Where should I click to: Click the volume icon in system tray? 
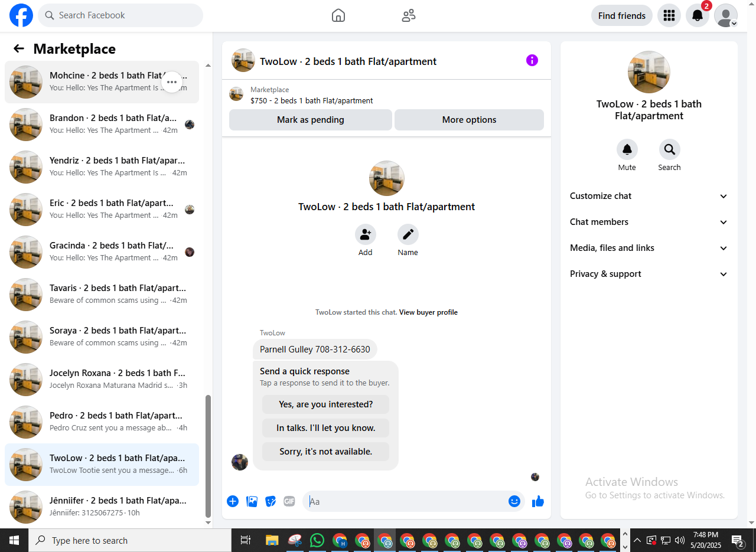[x=679, y=540]
